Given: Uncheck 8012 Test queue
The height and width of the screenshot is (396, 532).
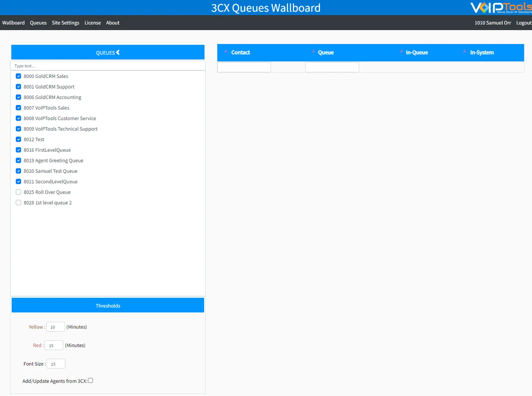Looking at the screenshot, I should tap(18, 139).
